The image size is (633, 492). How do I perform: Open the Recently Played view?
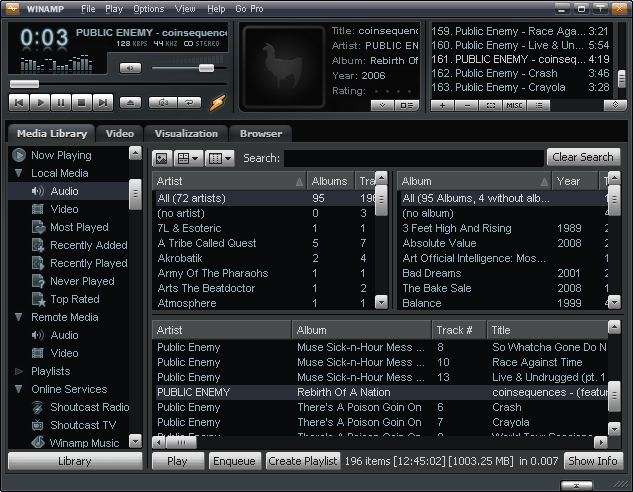pyautogui.click(x=88, y=263)
